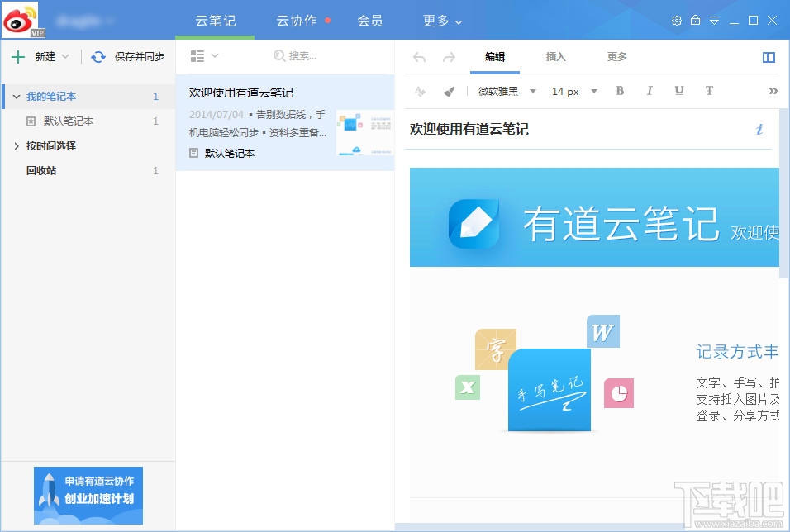Select 我的笔记本 in sidebar
This screenshot has height=532, width=790.
tap(88, 96)
